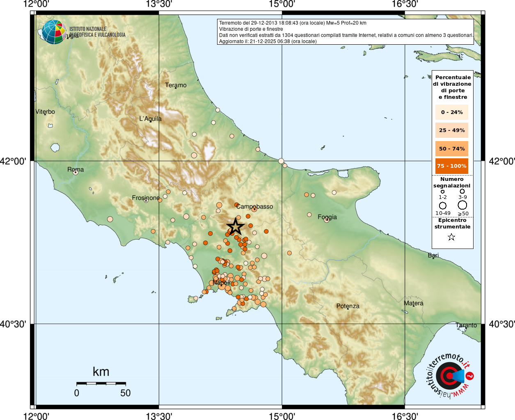Pick the 0 - 24% legend swatch
515x420 pixels.
(451, 112)
